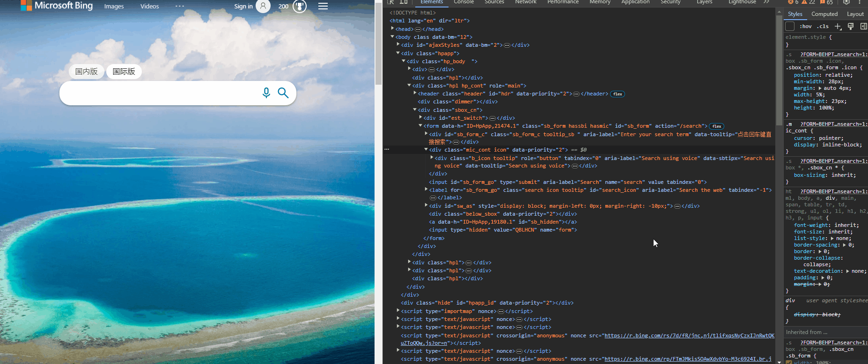868x364 pixels.
Task: Open stylesheet link above .sbox_cn .sb_form .icon
Action: point(833,54)
